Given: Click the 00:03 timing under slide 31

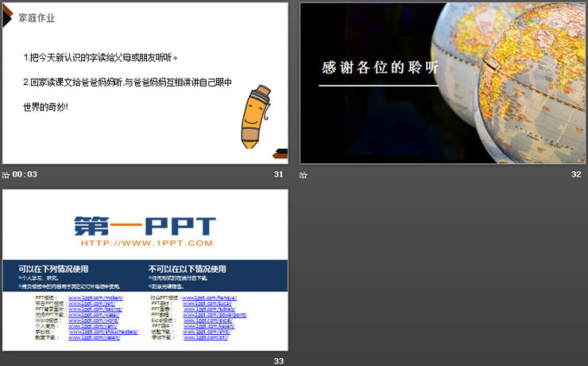Looking at the screenshot, I should coord(25,174).
